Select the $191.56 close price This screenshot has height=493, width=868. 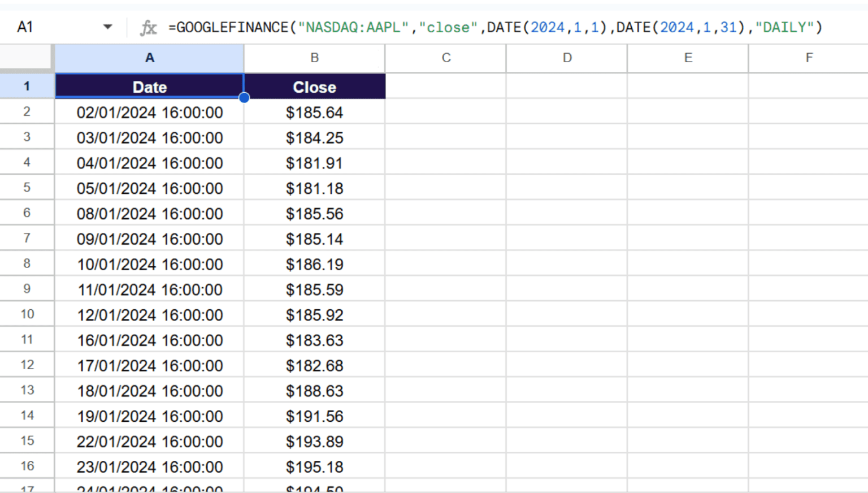(x=314, y=416)
